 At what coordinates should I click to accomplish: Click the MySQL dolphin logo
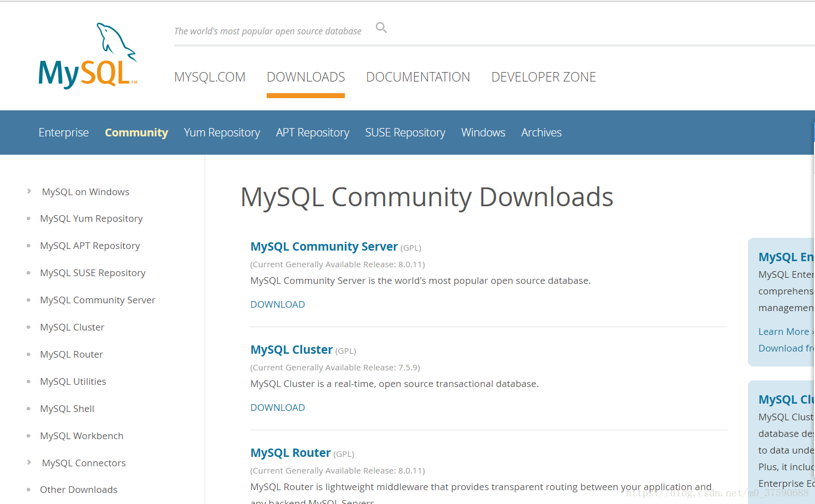pos(88,55)
